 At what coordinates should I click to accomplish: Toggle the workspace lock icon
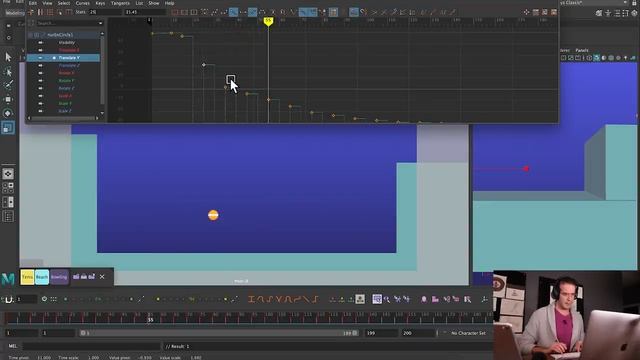pos(634,3)
